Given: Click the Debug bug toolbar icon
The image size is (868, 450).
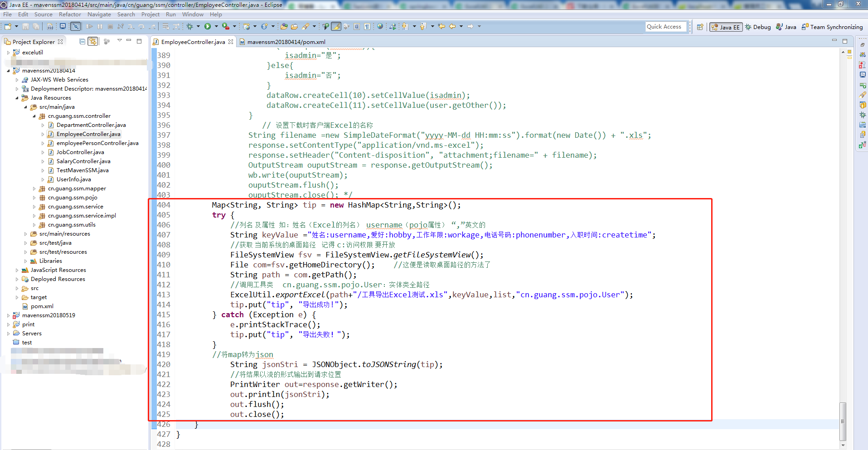Looking at the screenshot, I should (x=189, y=27).
